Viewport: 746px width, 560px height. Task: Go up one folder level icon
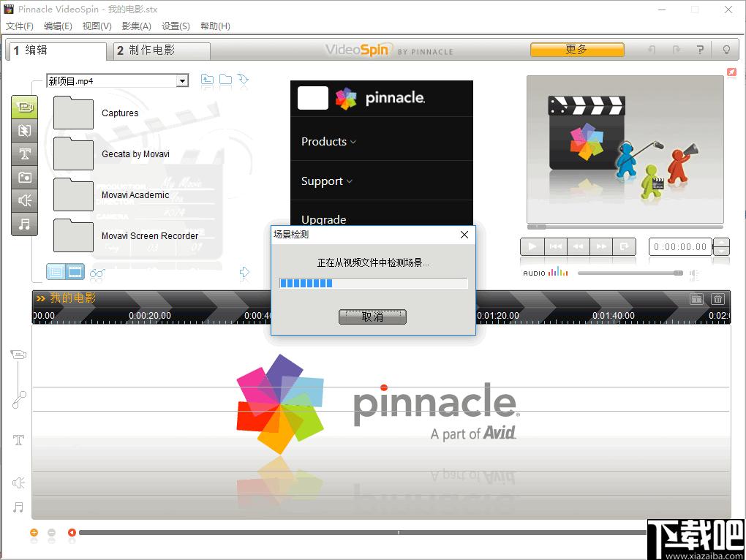(207, 80)
